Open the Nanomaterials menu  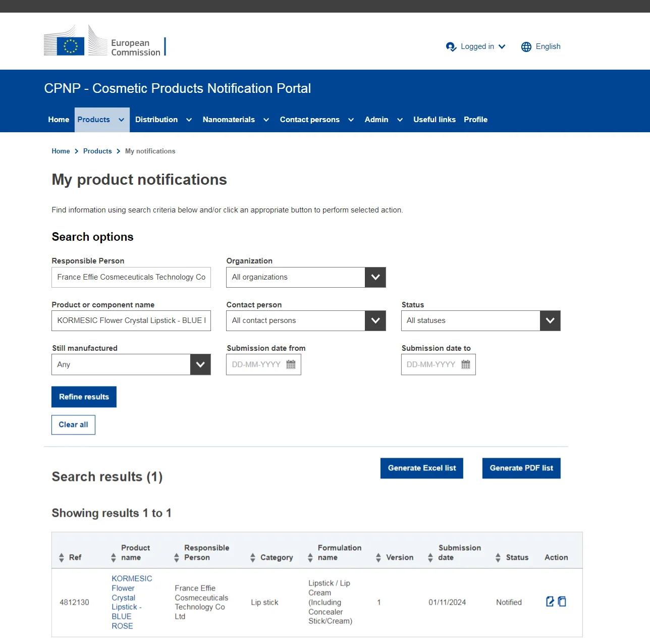click(235, 120)
